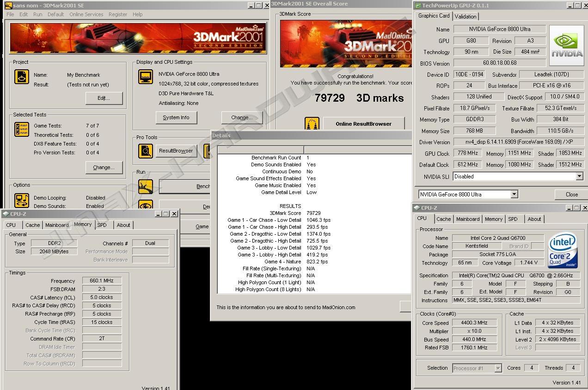Click Change... button under Selected Tests
Image resolution: width=588 pixels, height=390 pixels.
[x=104, y=167]
